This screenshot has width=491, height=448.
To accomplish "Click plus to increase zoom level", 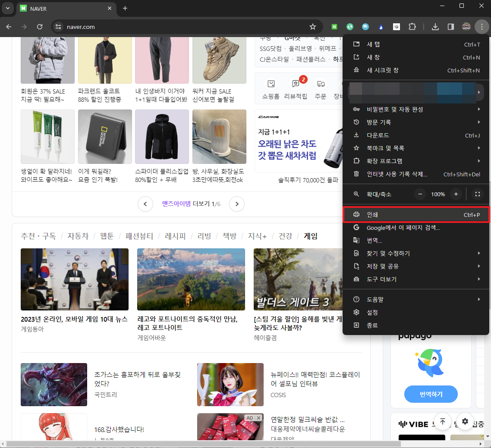I will coord(456,194).
